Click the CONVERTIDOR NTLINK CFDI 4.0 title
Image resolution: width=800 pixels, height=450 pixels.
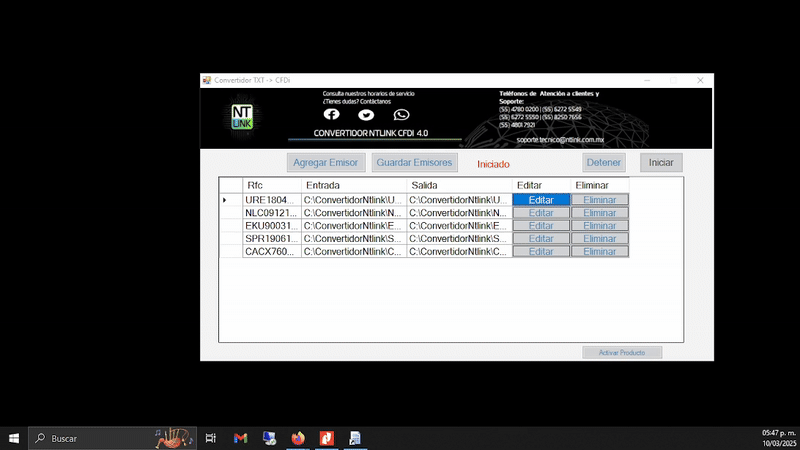click(x=371, y=133)
